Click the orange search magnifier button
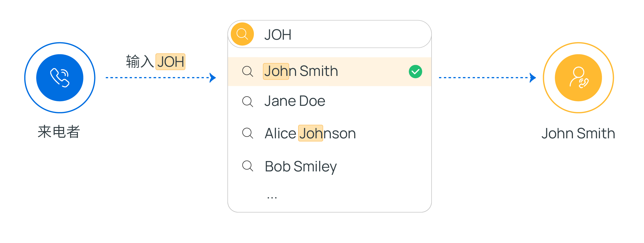This screenshot has height=243, width=644. 242,34
